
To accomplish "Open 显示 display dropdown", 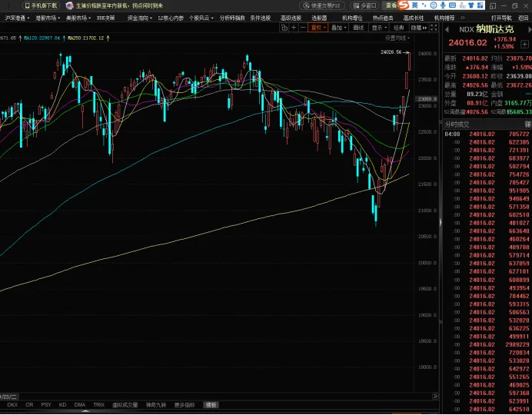I will click(379, 28).
